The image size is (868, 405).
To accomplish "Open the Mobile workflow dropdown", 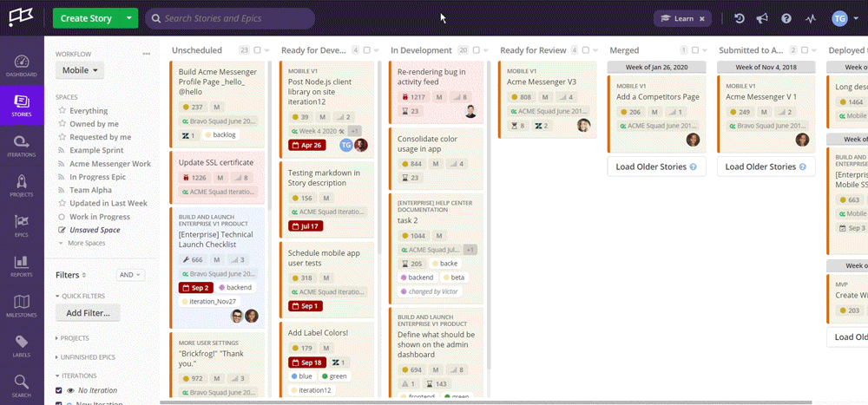I will 80,70.
